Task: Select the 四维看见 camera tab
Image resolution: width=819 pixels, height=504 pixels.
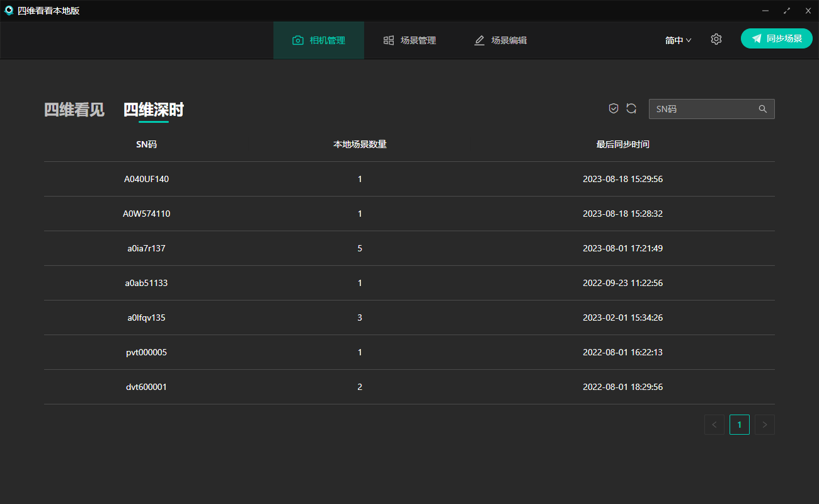Action: tap(74, 110)
